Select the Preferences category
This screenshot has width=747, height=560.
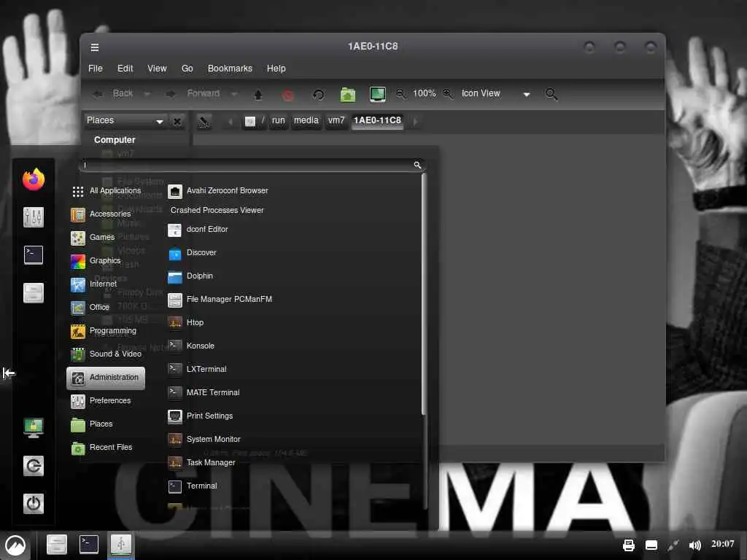pyautogui.click(x=107, y=401)
